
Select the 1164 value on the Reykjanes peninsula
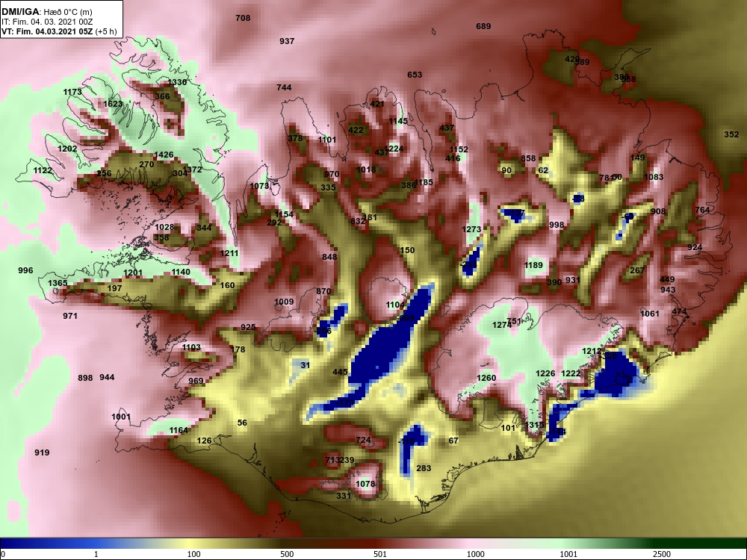(179, 431)
